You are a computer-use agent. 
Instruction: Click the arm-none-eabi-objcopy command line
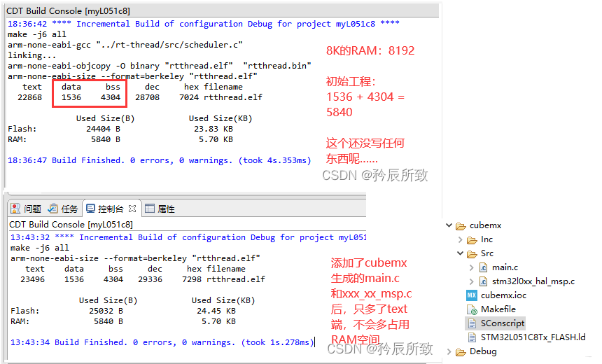pos(160,66)
